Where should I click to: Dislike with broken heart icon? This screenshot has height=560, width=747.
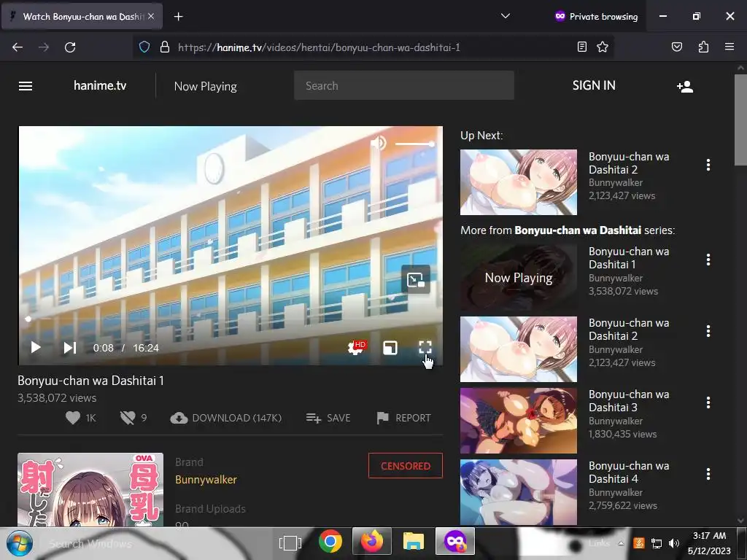[128, 418]
